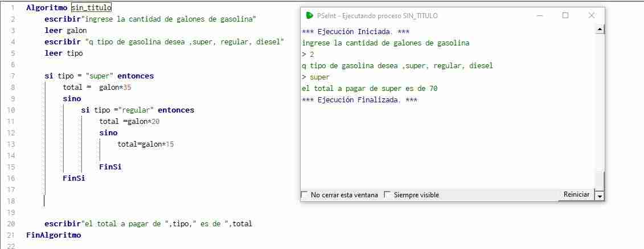Click the line 'total =galon*20'
Screen dimensions: 644x249
point(129,122)
